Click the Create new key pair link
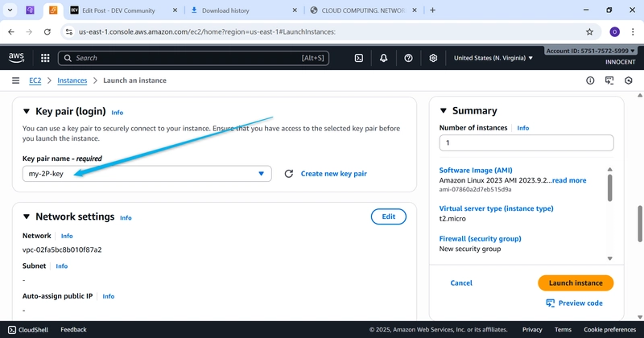644x338 pixels. [333, 174]
